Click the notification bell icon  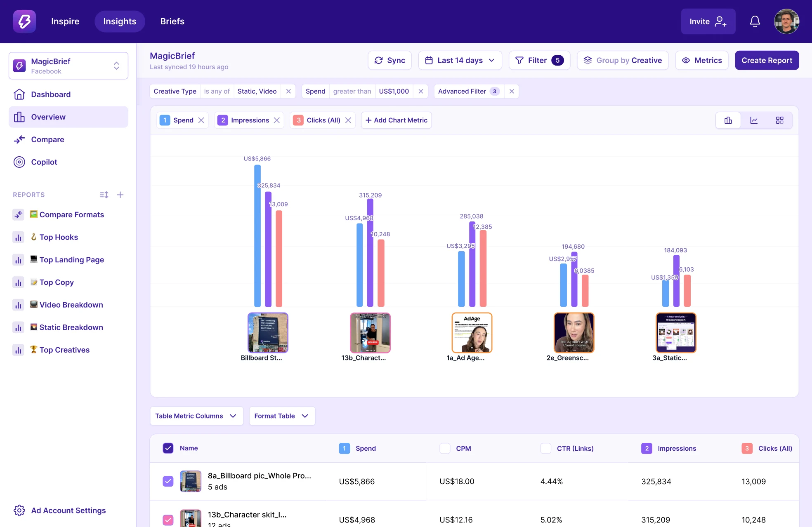(755, 21)
